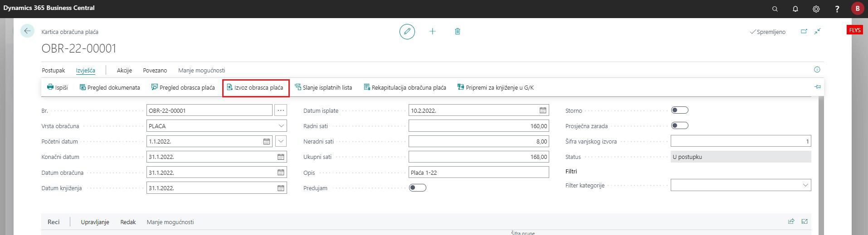Toggle the Prosječna zarada switch

[680, 125]
